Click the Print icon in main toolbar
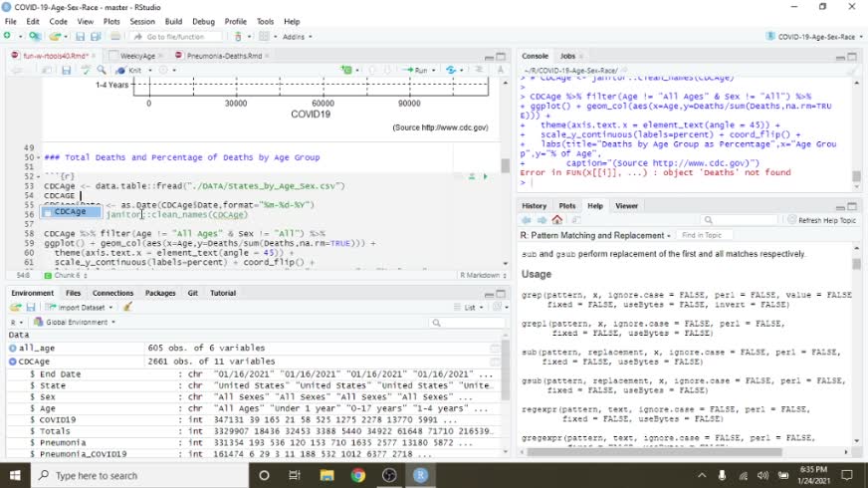Viewport: 868px width, 488px height. [x=115, y=37]
